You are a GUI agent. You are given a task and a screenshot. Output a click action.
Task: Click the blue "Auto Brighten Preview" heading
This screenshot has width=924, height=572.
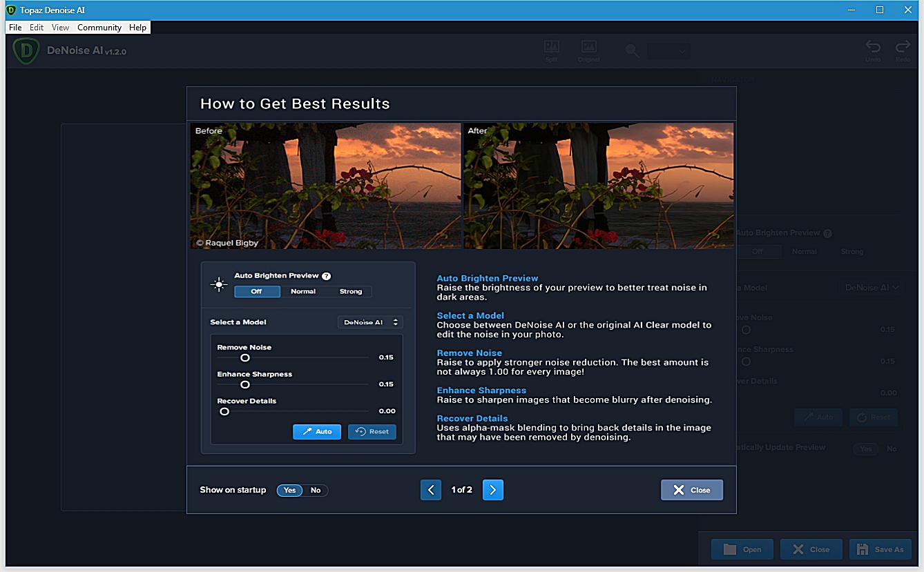click(x=488, y=279)
